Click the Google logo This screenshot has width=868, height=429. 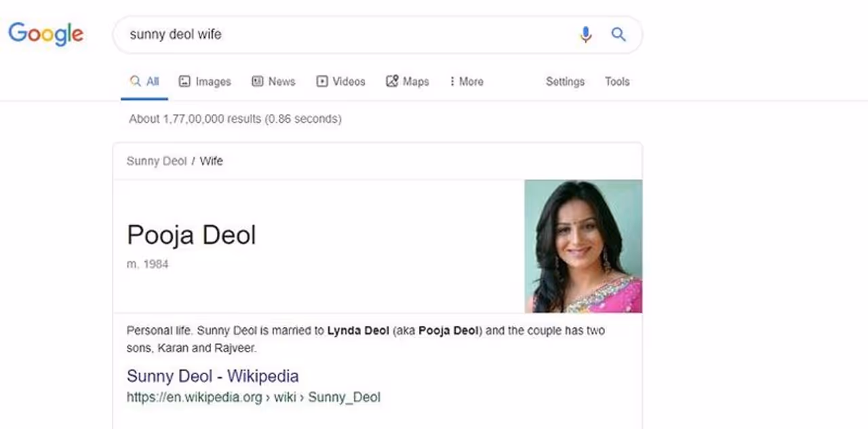(46, 34)
